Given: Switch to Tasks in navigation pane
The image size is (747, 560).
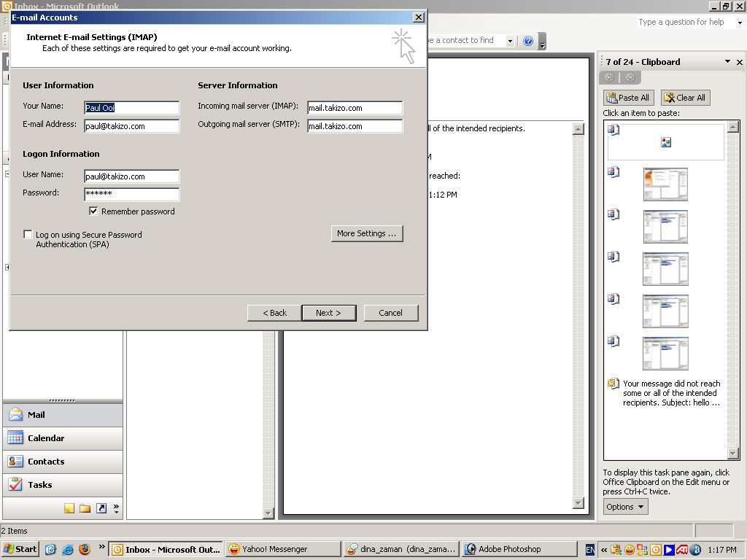Looking at the screenshot, I should click(63, 485).
